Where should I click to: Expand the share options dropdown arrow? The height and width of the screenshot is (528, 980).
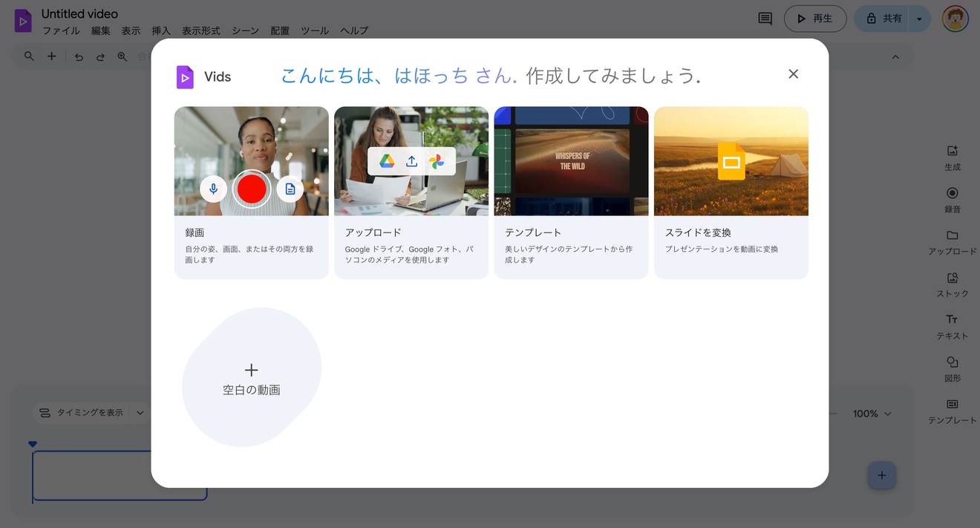pyautogui.click(x=920, y=19)
